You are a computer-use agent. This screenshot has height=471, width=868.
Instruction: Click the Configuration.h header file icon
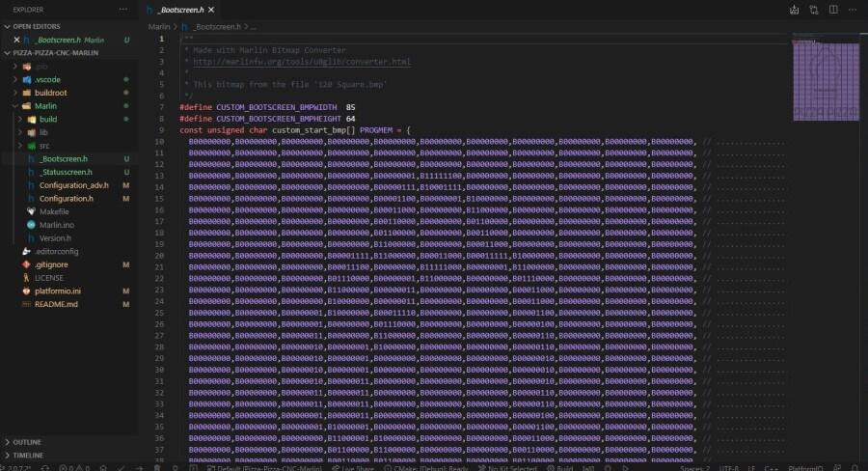click(x=31, y=199)
